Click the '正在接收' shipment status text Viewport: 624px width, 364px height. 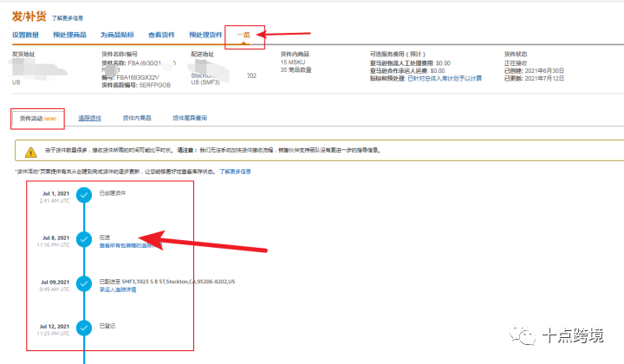click(516, 63)
